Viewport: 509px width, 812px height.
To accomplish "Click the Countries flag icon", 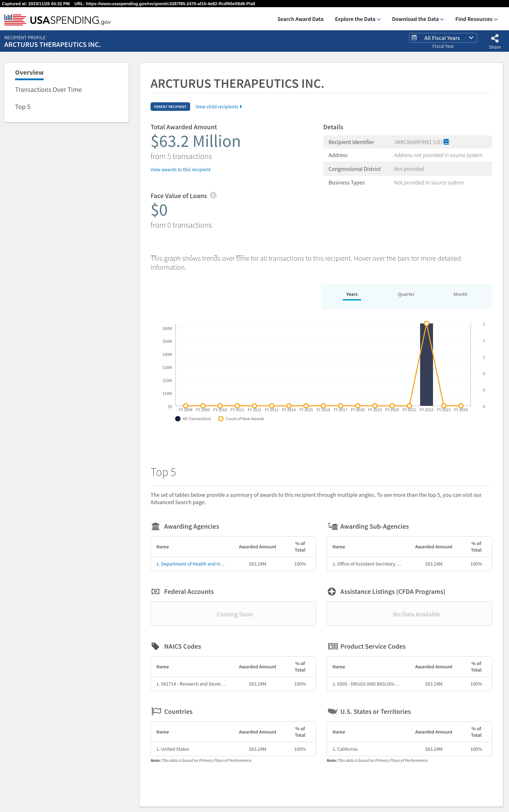I will (x=156, y=711).
